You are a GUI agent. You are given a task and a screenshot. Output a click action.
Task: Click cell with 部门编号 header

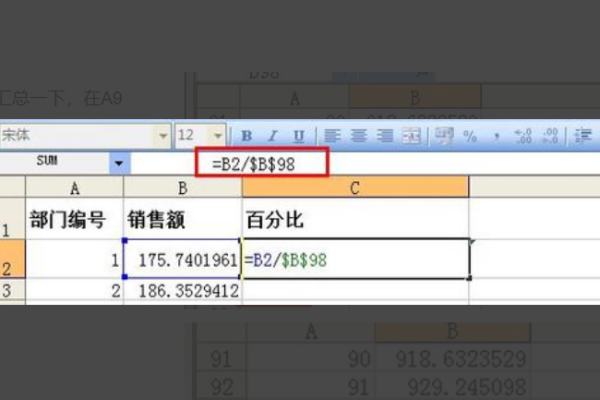click(75, 219)
